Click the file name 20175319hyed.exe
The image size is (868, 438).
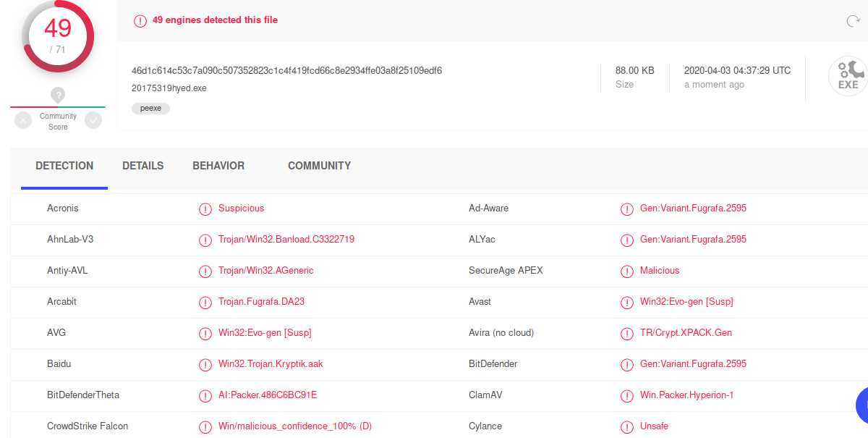point(169,88)
